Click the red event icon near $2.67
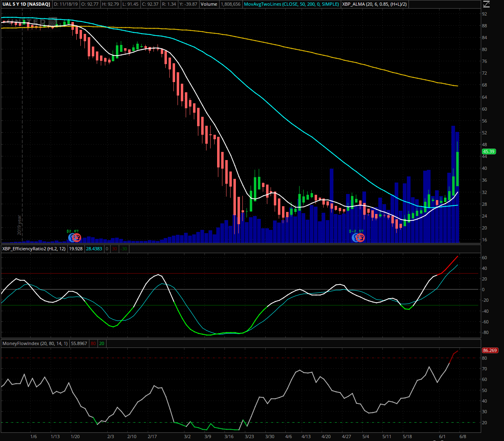 [x=77, y=237]
